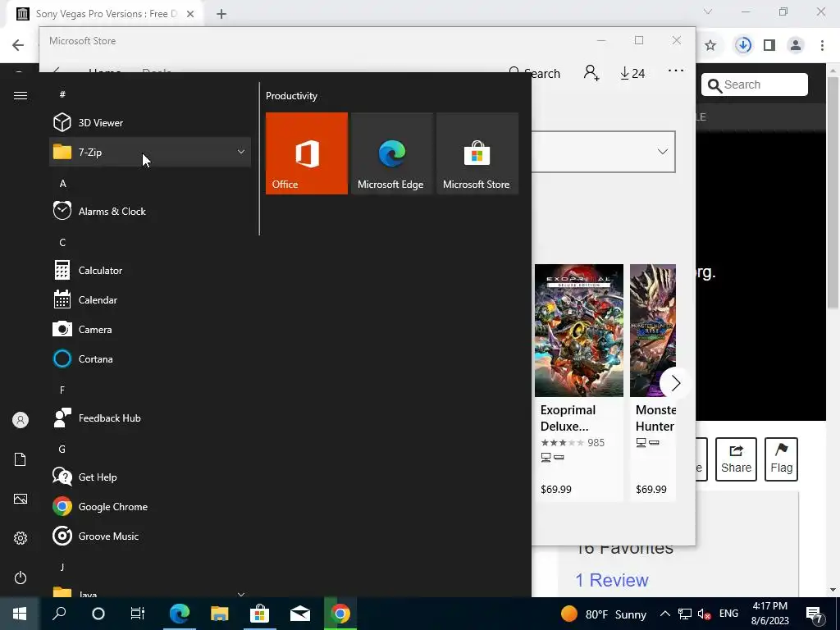
Task: Click the # section header in app list
Action: coord(62,94)
